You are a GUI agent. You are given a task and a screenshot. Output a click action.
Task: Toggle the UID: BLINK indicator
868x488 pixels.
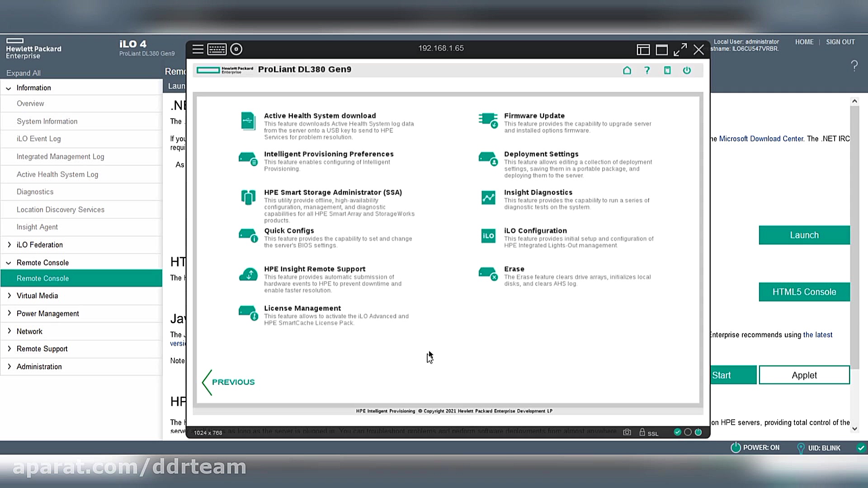[x=818, y=448]
